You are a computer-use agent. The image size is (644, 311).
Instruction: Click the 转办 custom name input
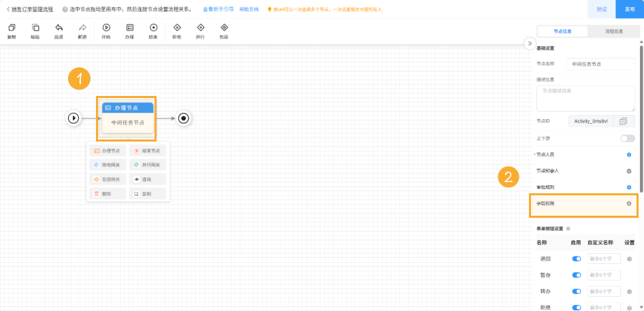click(x=604, y=291)
